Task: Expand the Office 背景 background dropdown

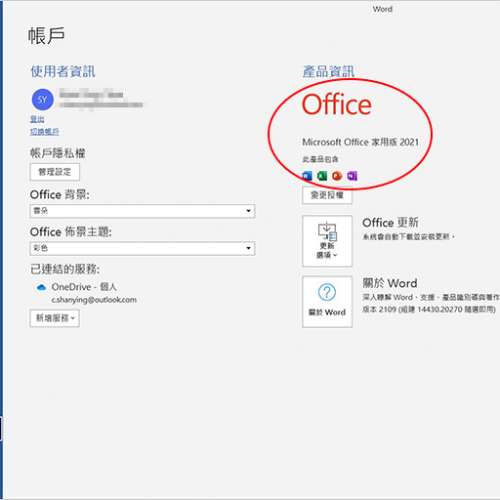Action: [x=142, y=211]
